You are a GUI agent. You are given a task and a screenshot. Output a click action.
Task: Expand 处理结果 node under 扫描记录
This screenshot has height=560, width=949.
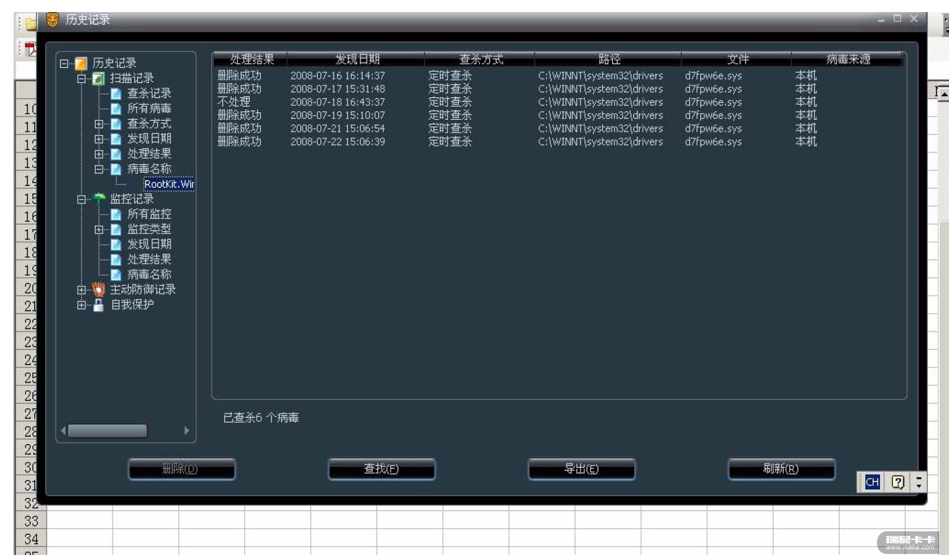click(99, 154)
